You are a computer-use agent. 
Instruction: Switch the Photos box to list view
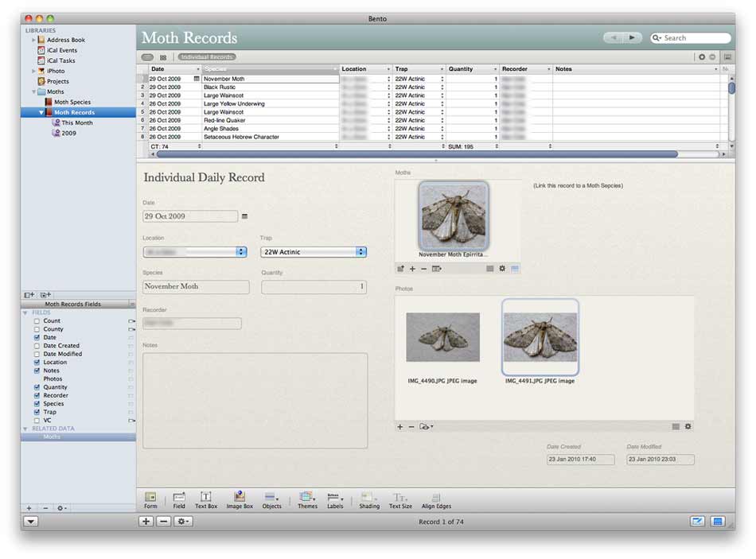coord(676,426)
